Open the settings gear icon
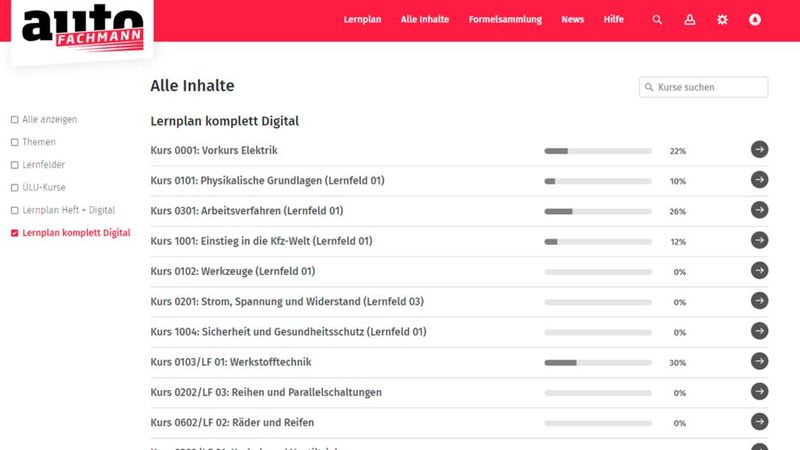Screen dimensions: 800x450 722,20
